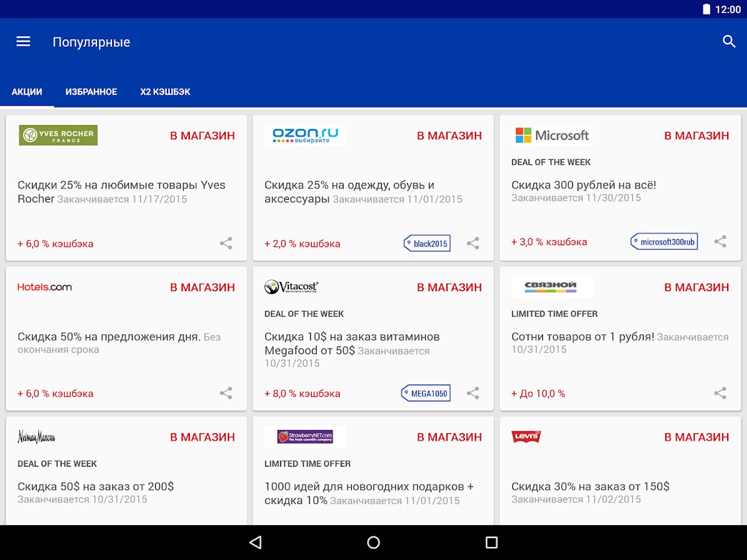
Task: Switch to the Акции tab
Action: click(27, 92)
